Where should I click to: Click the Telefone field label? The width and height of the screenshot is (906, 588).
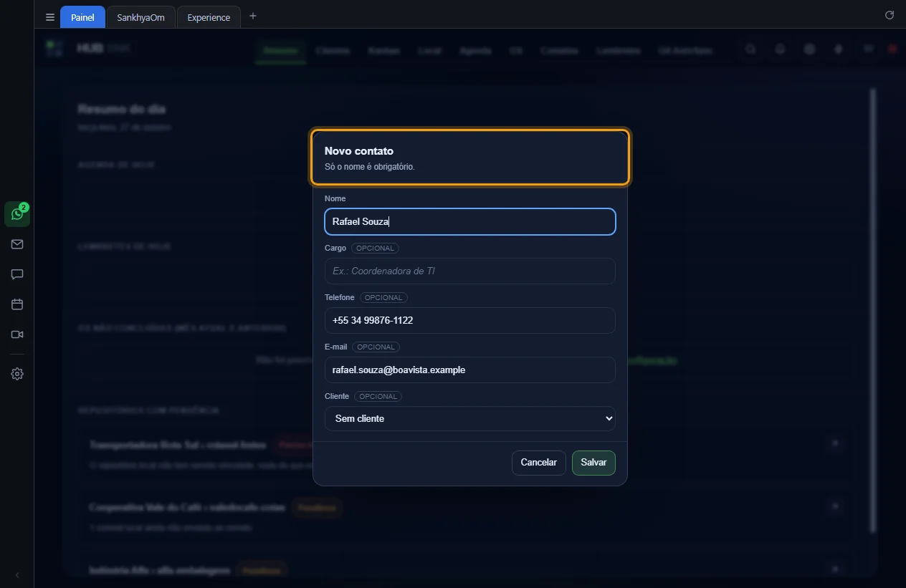point(340,297)
